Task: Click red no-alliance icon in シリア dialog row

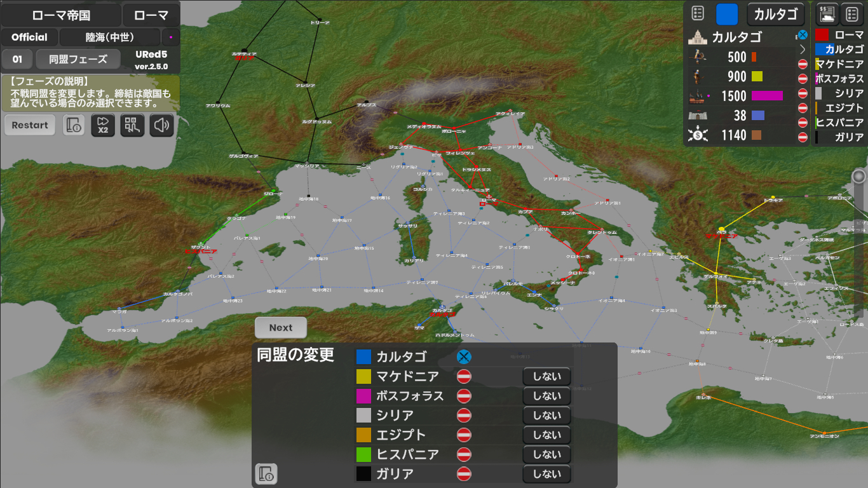Action: (464, 416)
